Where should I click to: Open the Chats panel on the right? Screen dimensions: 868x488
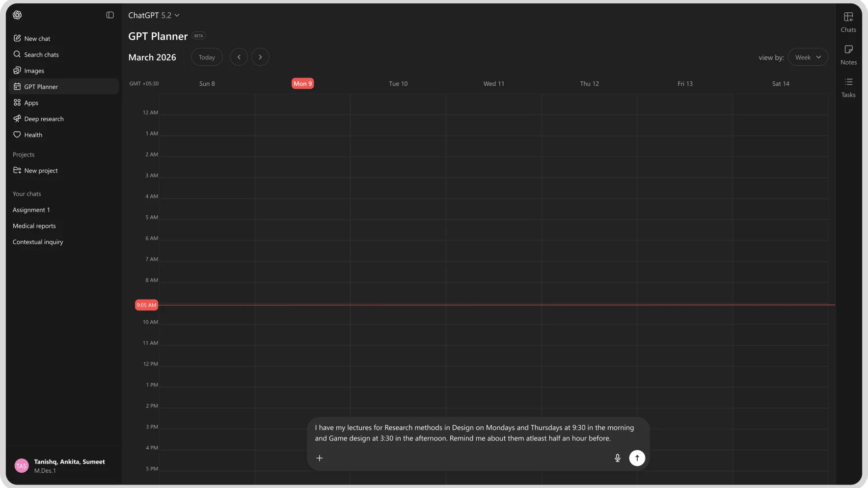[848, 22]
